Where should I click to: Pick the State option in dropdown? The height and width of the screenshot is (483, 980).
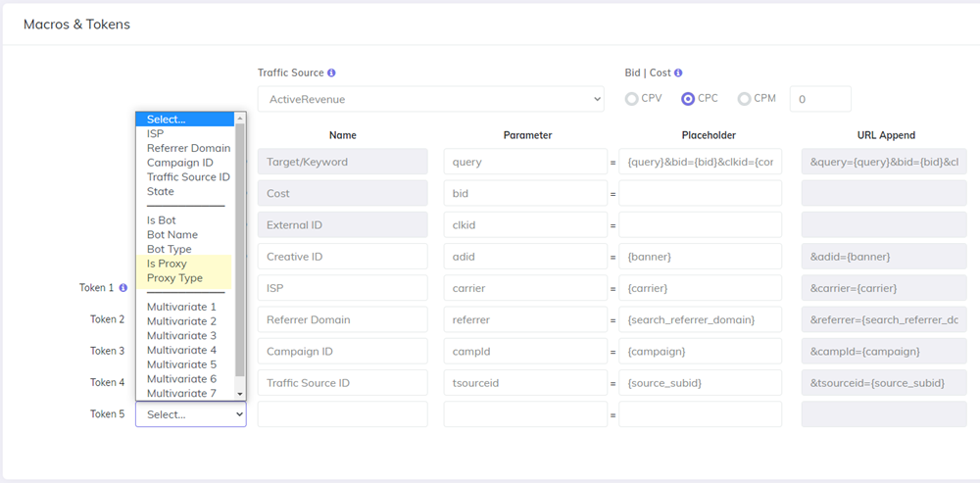[x=160, y=192]
